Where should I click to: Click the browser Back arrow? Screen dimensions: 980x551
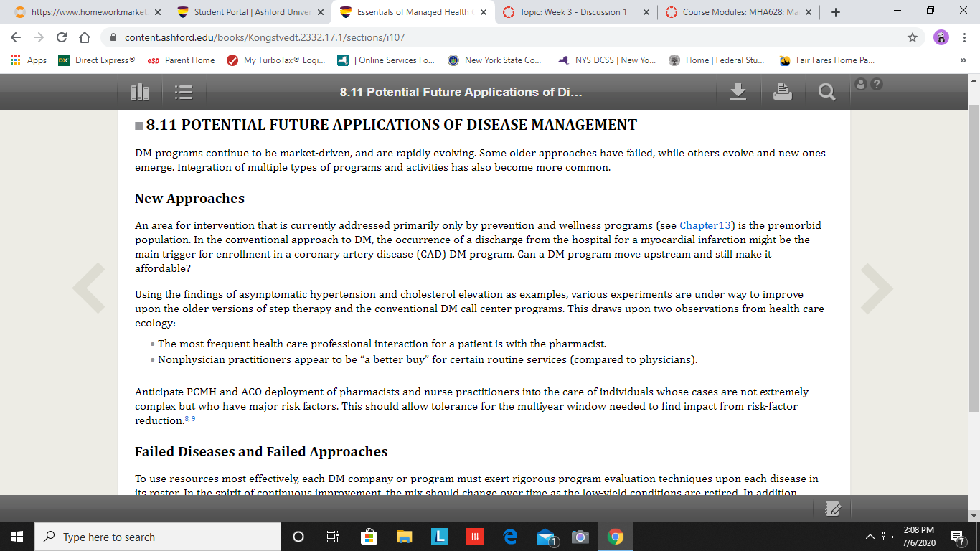click(16, 37)
